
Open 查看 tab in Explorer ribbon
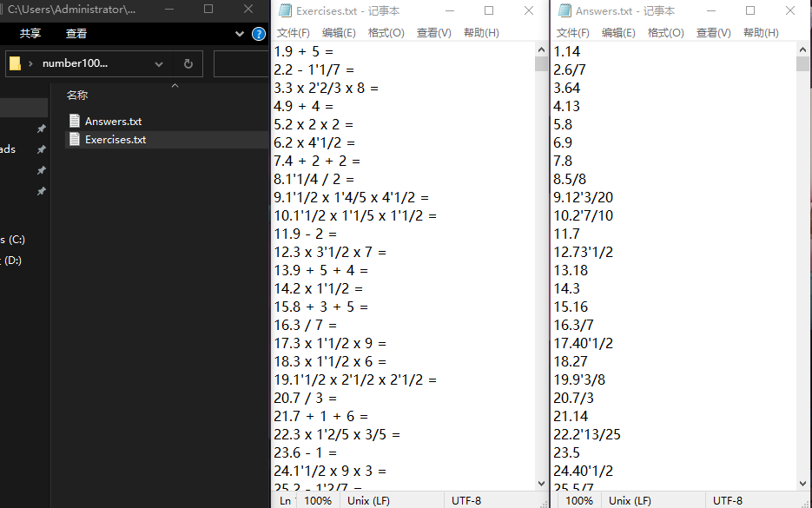[76, 34]
